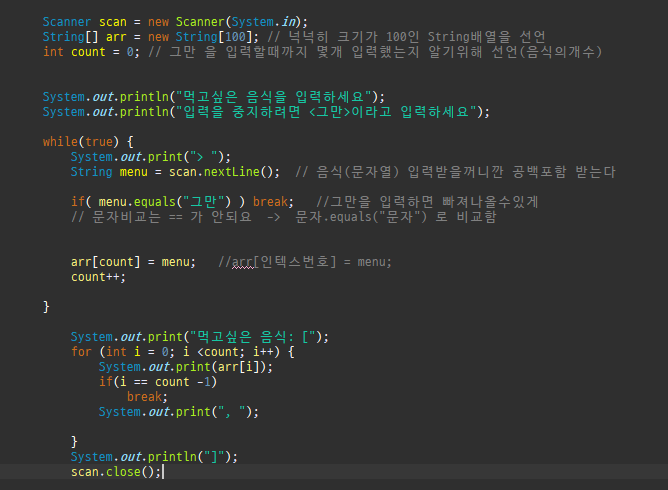The width and height of the screenshot is (668, 490).
Task: Click the 'break;' inside the for loop
Action: coord(147,397)
